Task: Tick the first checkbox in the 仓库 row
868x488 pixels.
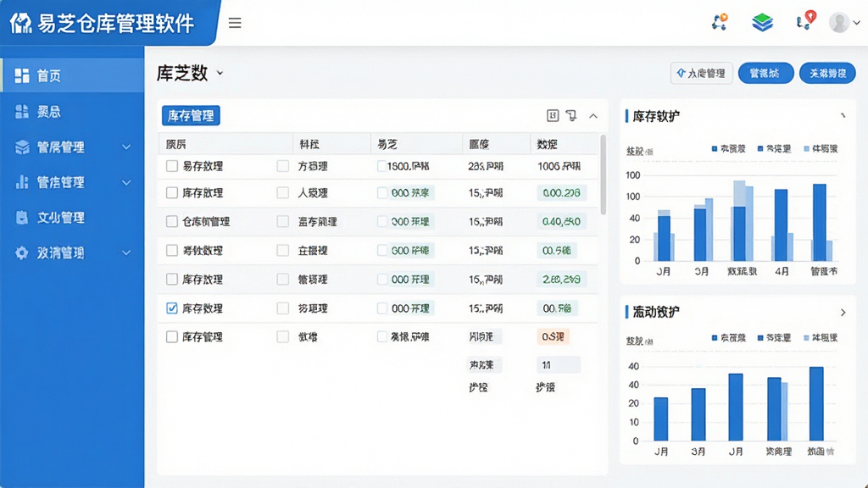Action: coord(171,221)
